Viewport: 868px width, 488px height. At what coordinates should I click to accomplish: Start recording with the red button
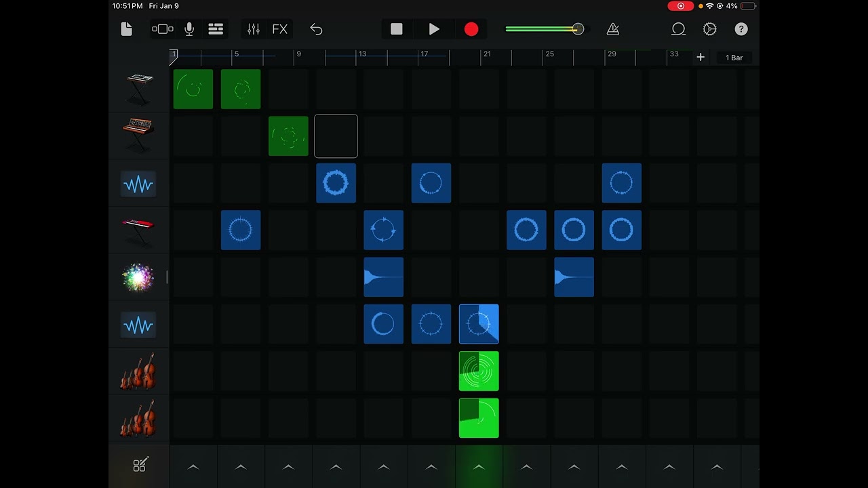(471, 29)
